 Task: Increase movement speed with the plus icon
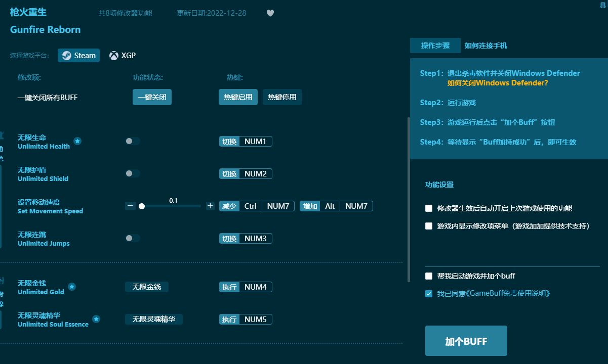(x=210, y=206)
